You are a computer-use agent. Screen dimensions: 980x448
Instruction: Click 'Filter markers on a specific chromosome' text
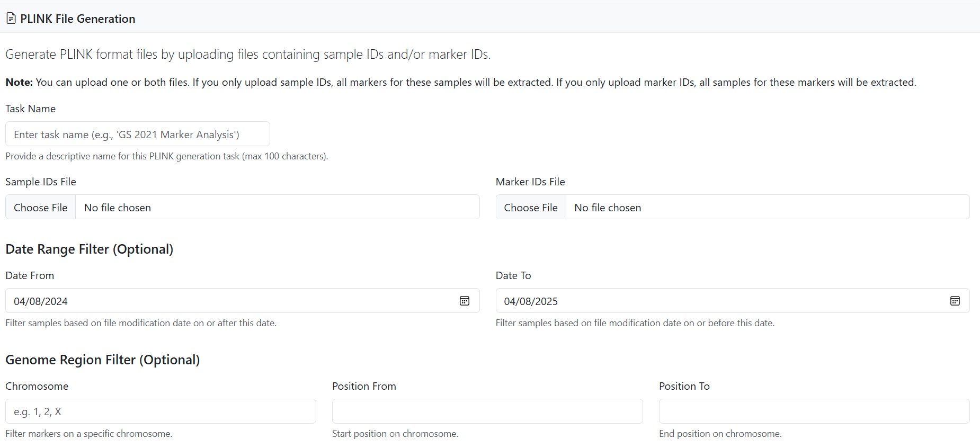pyautogui.click(x=89, y=434)
